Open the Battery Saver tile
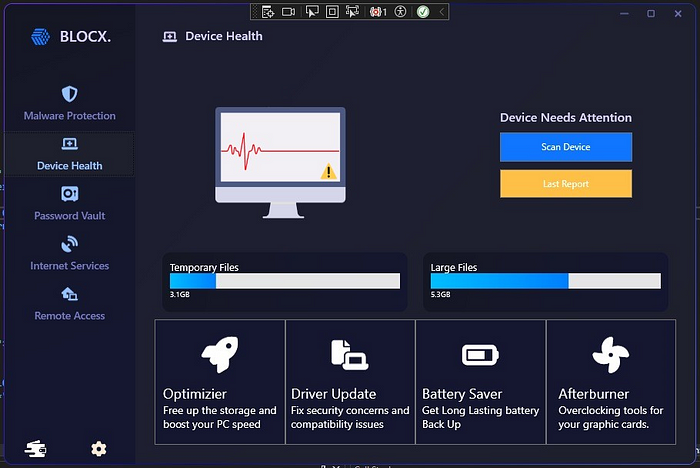The image size is (700, 468). [481, 382]
